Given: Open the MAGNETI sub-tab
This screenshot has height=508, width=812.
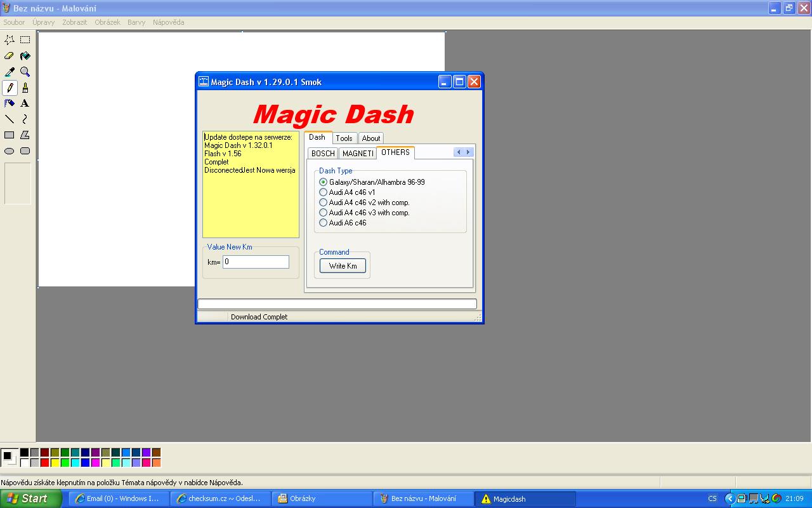Looking at the screenshot, I should pos(358,153).
